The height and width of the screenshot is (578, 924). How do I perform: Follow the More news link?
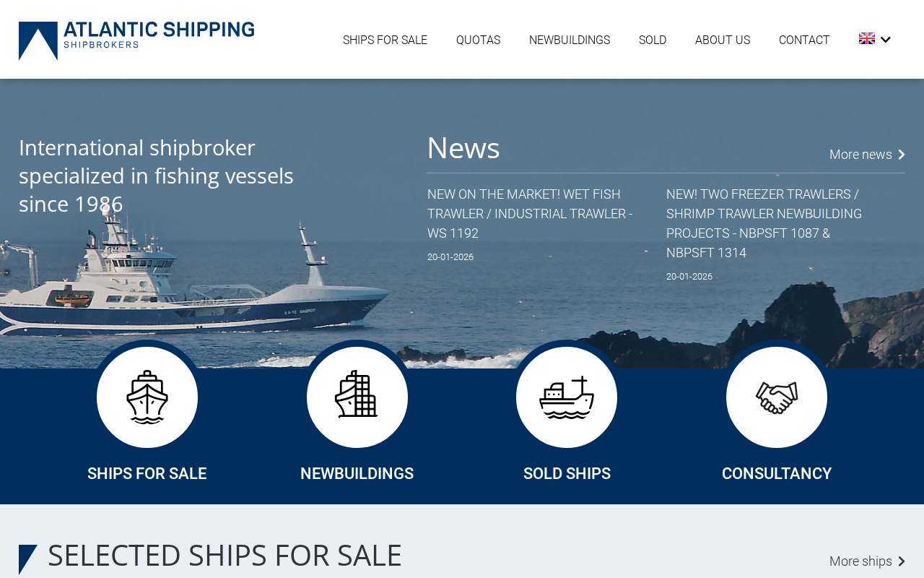(860, 155)
